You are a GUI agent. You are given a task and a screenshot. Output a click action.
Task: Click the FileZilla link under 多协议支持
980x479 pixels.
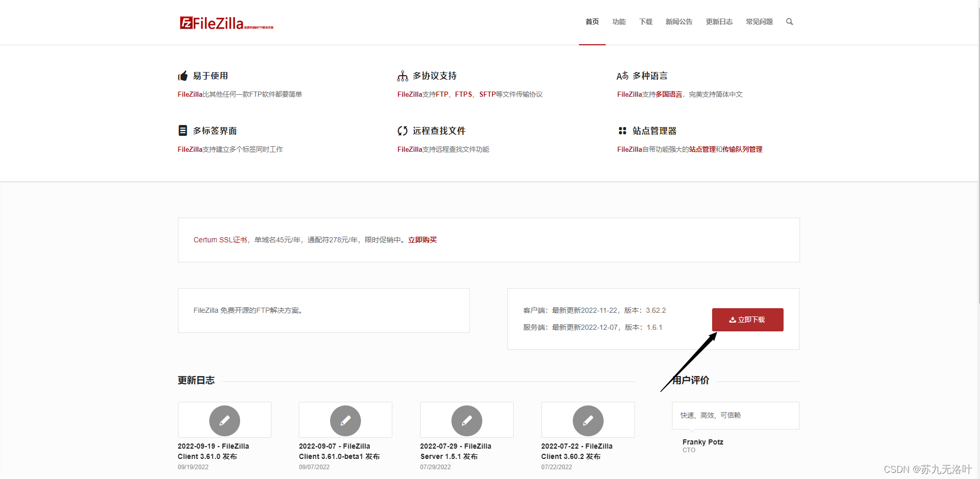click(410, 94)
